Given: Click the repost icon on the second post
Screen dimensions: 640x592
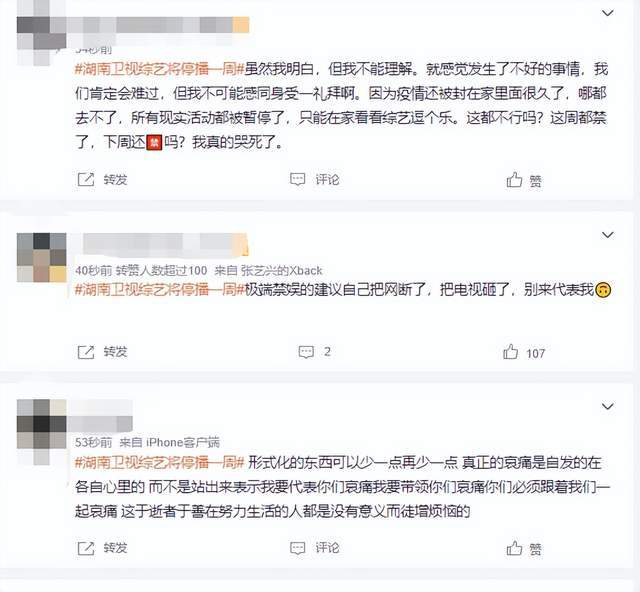Looking at the screenshot, I should tap(86, 352).
